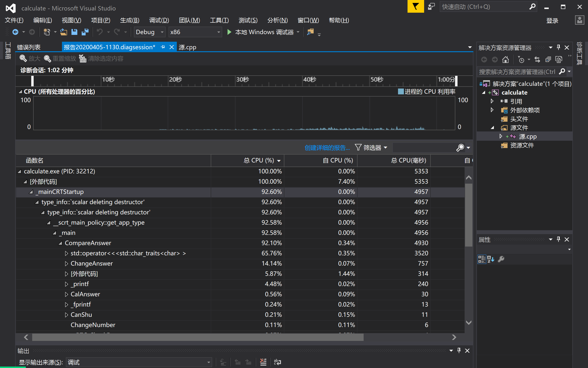
Task: Click the 创建详细的报告 link
Action: [327, 148]
